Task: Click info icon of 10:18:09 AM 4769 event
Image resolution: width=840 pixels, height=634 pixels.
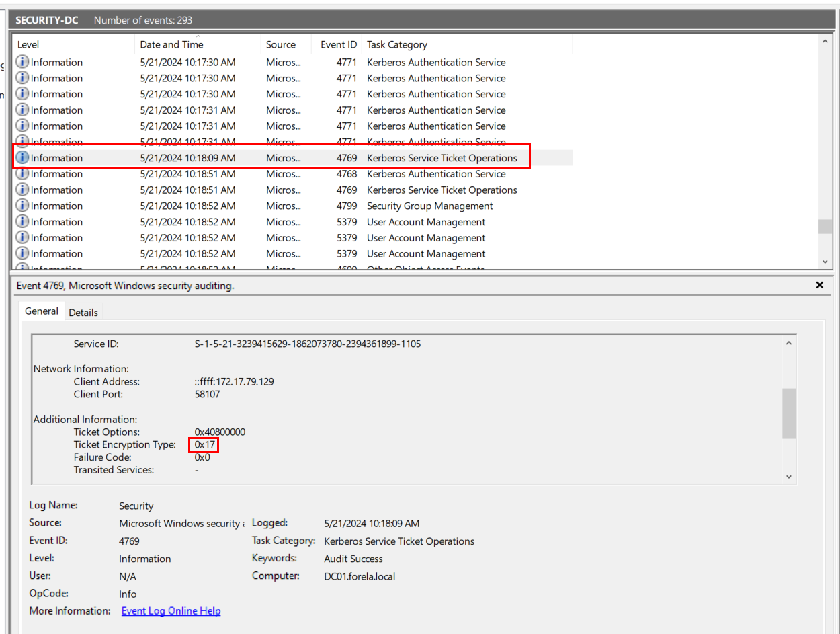Action: [22, 158]
